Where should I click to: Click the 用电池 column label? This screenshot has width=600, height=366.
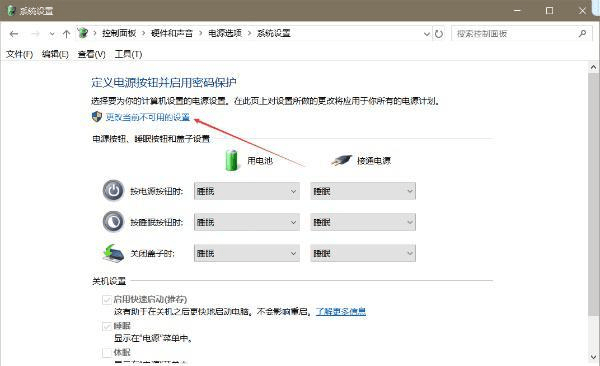pyautogui.click(x=260, y=160)
